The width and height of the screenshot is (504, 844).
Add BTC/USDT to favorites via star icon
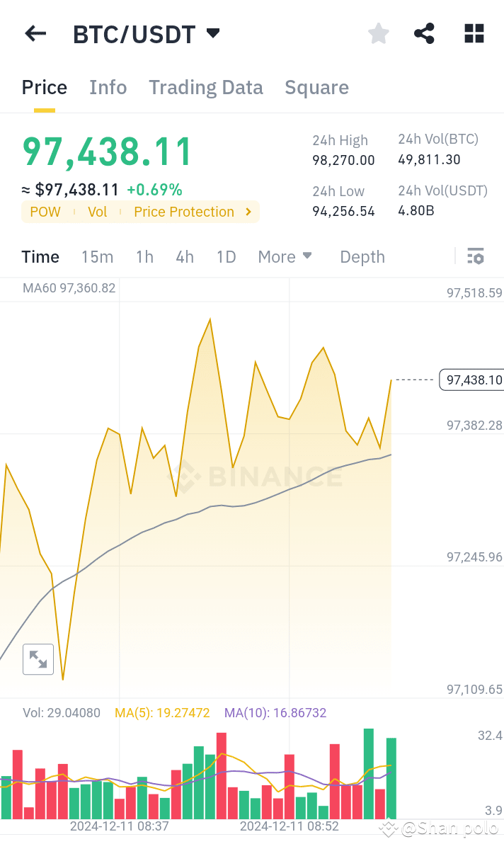pyautogui.click(x=378, y=33)
